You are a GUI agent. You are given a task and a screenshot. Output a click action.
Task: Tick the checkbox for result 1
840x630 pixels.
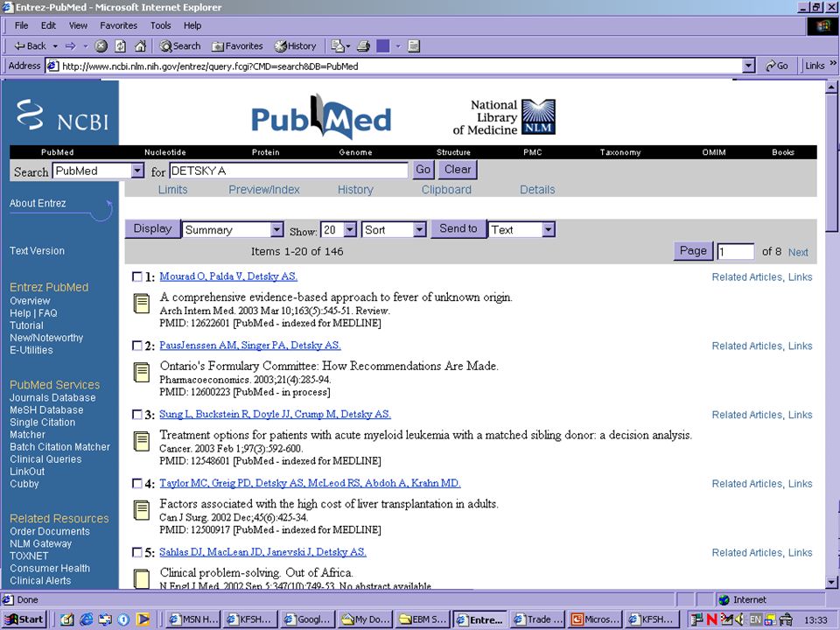[x=137, y=276]
